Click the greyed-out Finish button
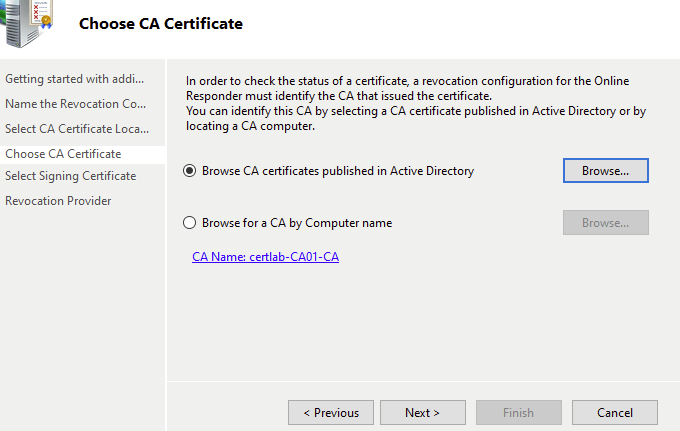The width and height of the screenshot is (680, 431). (517, 412)
